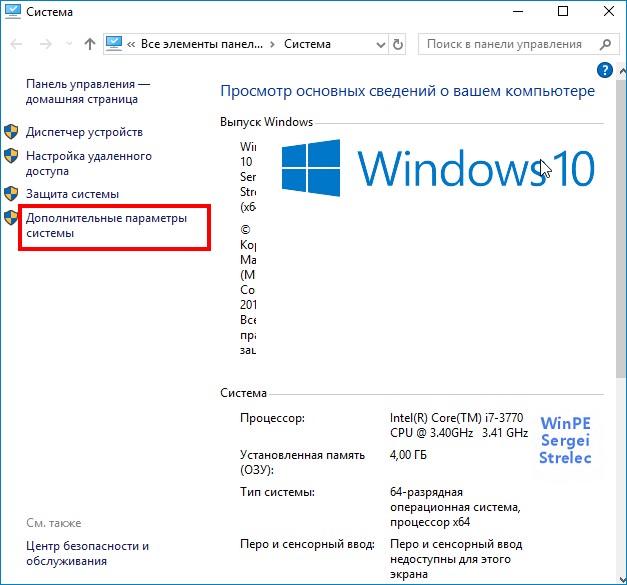627x585 pixels.
Task: Open Help with the blue question icon
Action: (x=605, y=70)
